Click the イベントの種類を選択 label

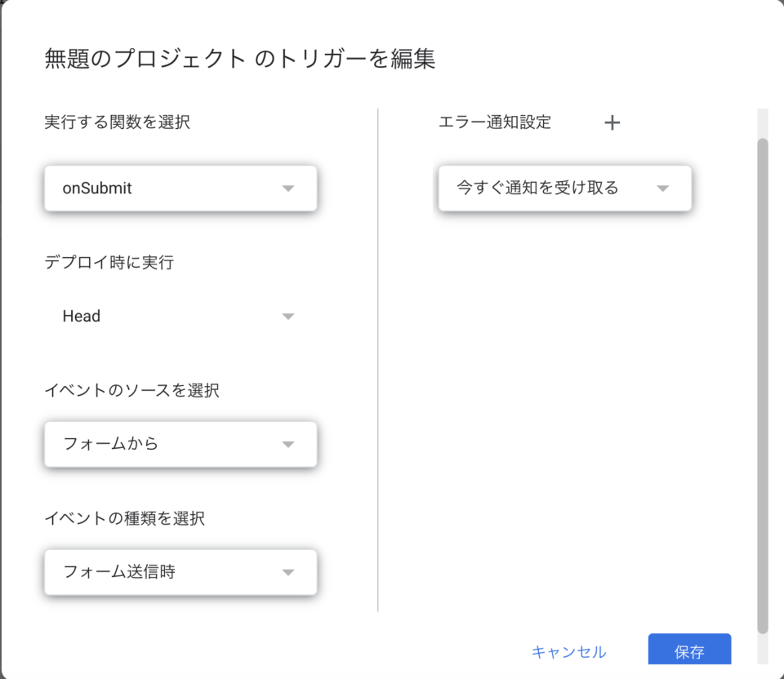[x=124, y=518]
